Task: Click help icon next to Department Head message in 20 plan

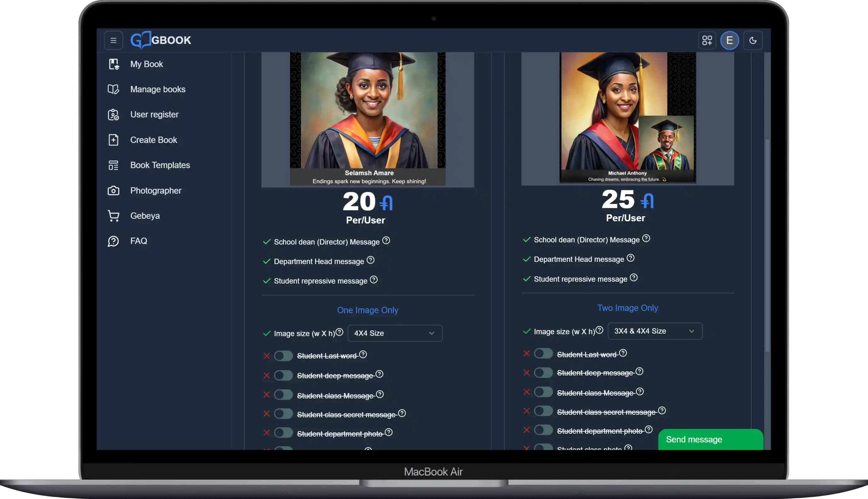Action: coord(370,260)
